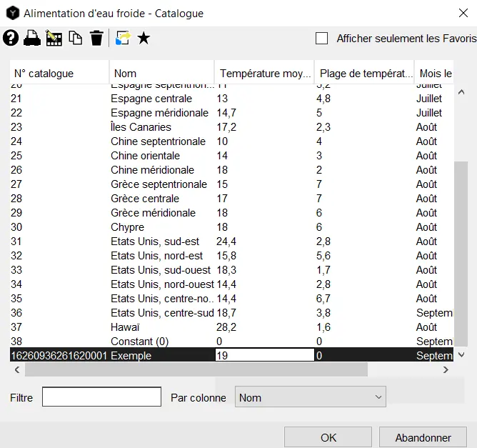Click the horizontal scrollbar right arrow

[x=446, y=370]
